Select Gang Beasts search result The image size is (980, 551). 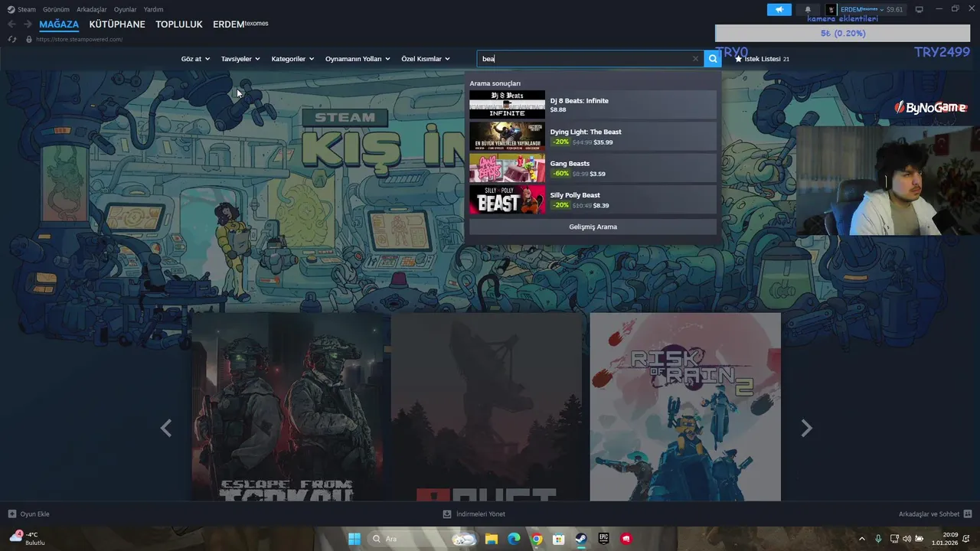coord(593,168)
